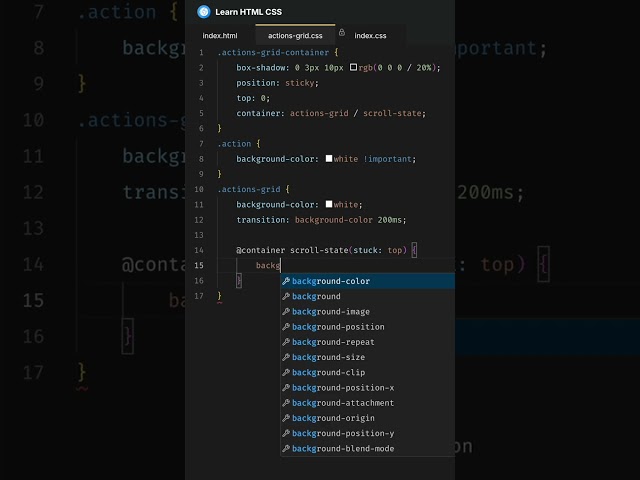Place cursor on .actions-grid-container selector

[x=273, y=52]
